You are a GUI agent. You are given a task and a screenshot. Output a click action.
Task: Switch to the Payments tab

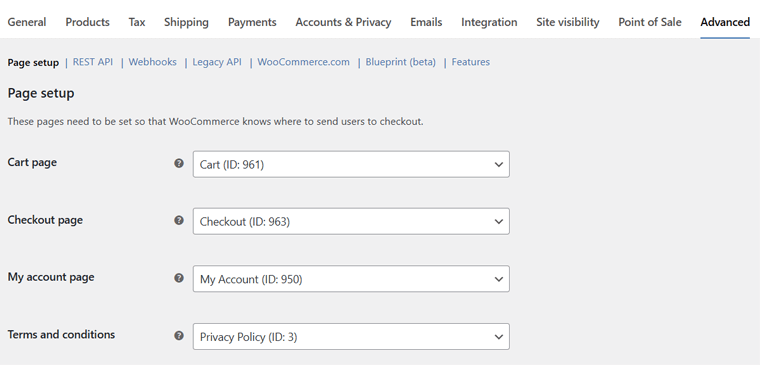pos(252,22)
